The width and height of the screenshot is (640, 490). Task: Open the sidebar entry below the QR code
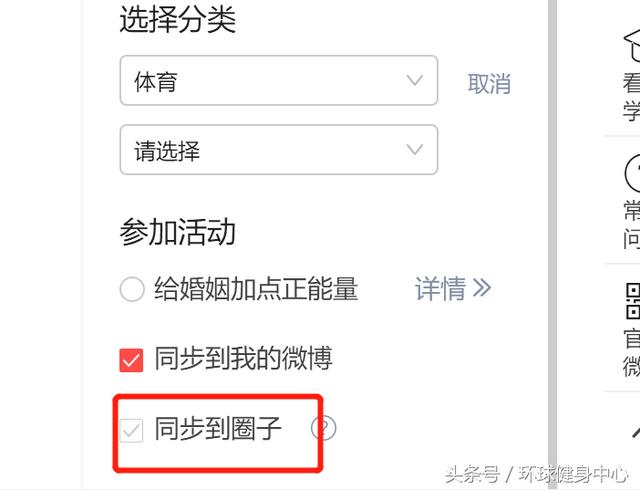pos(631,352)
